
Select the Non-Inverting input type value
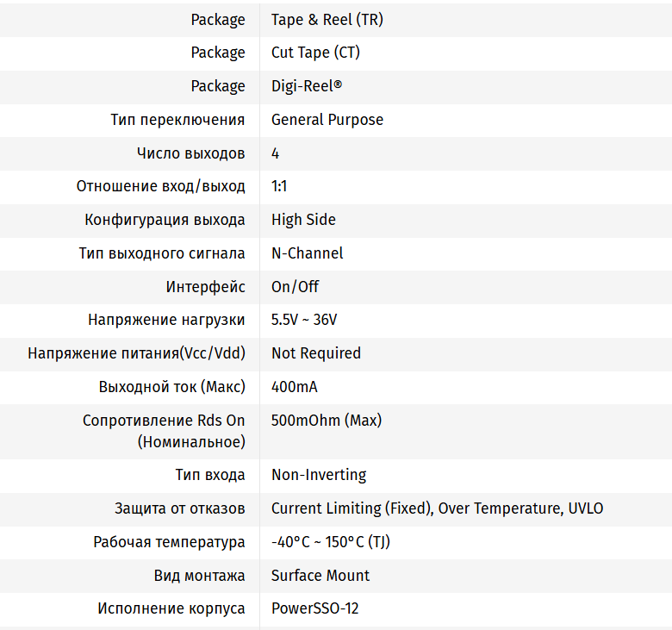[319, 475]
